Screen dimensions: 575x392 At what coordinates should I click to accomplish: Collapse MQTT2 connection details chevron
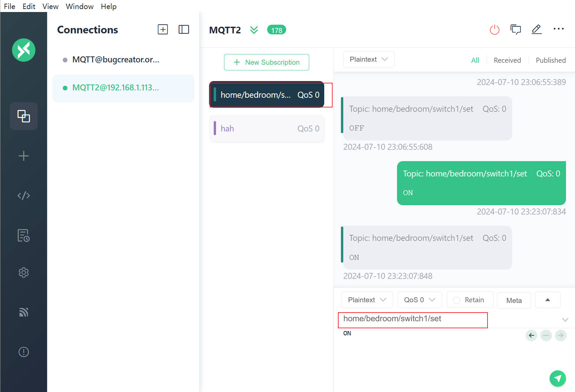click(x=254, y=30)
